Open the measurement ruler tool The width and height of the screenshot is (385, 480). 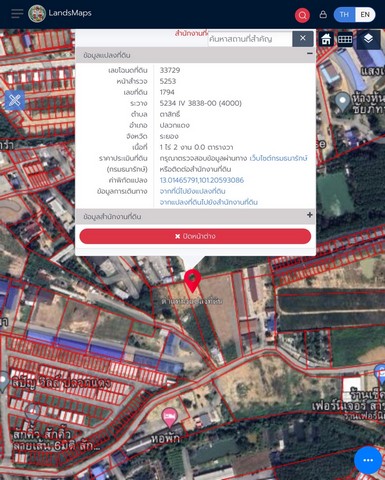click(x=345, y=39)
